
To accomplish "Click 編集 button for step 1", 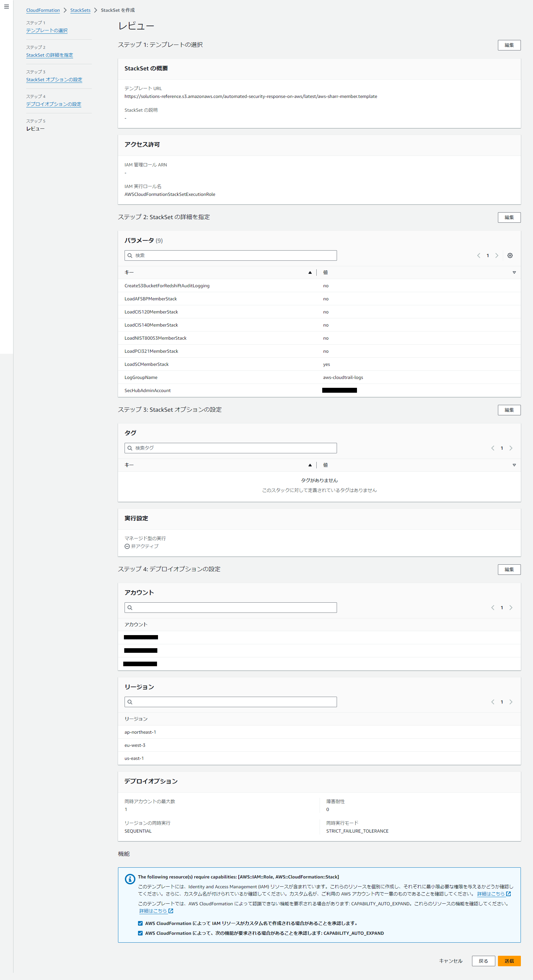I will pos(509,45).
